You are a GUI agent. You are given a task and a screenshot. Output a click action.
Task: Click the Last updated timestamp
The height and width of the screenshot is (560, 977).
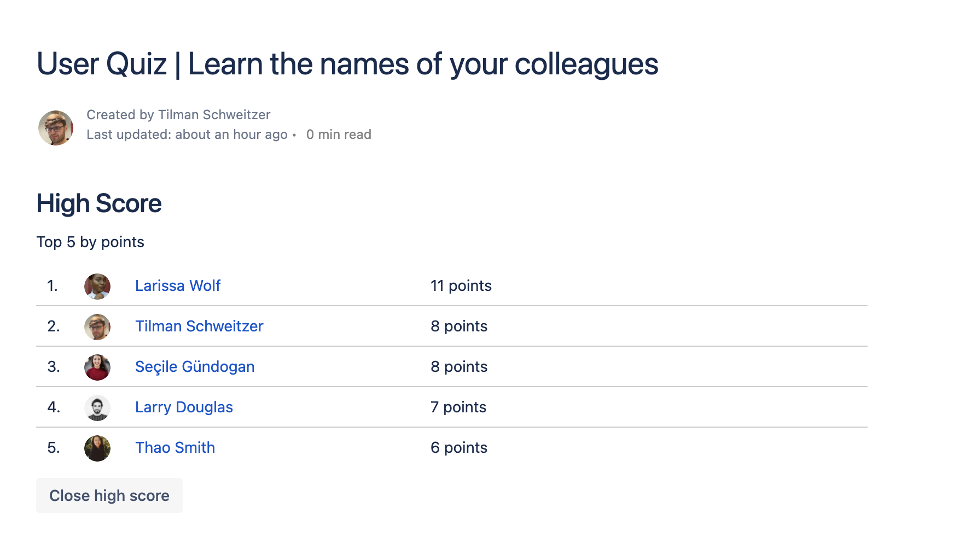pyautogui.click(x=187, y=135)
